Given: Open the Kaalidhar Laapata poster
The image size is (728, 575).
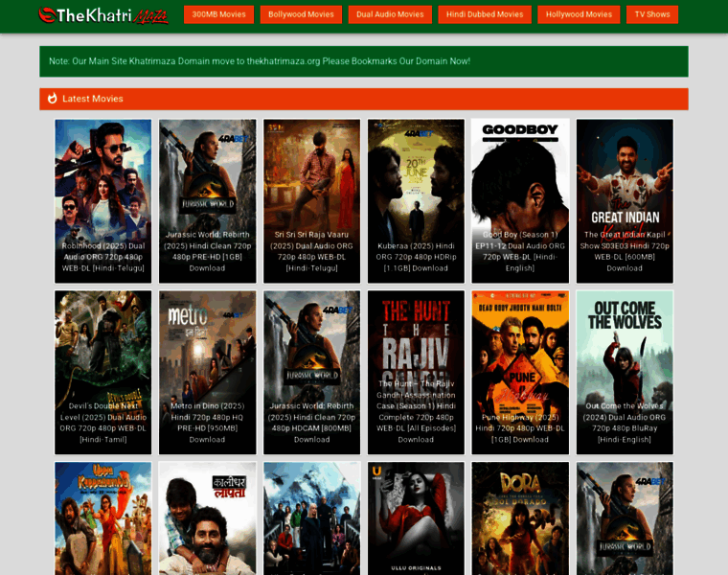Looking at the screenshot, I should (208, 518).
